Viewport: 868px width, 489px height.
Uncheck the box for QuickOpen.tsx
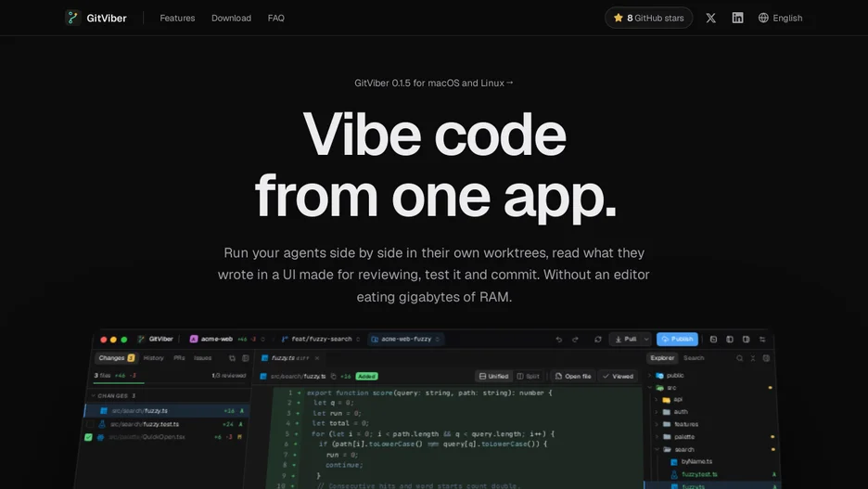(88, 437)
